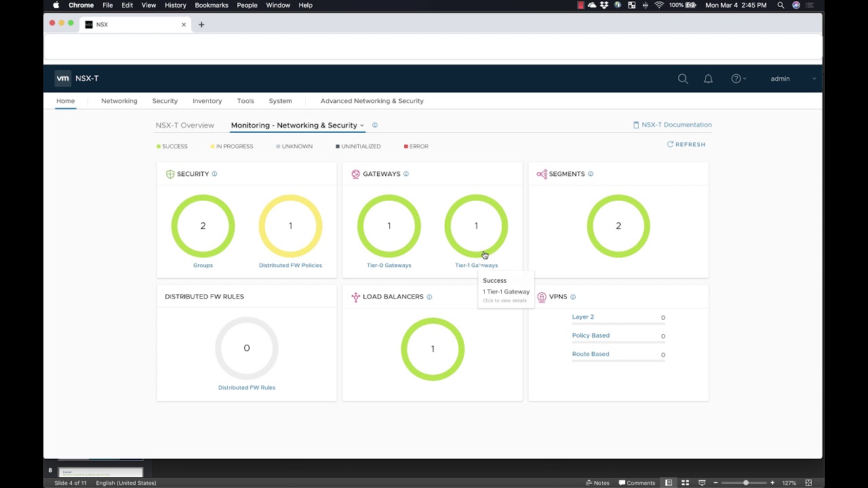This screenshot has width=868, height=488.
Task: Expand Monitoring - Networking & Security dropdown
Action: [x=298, y=125]
